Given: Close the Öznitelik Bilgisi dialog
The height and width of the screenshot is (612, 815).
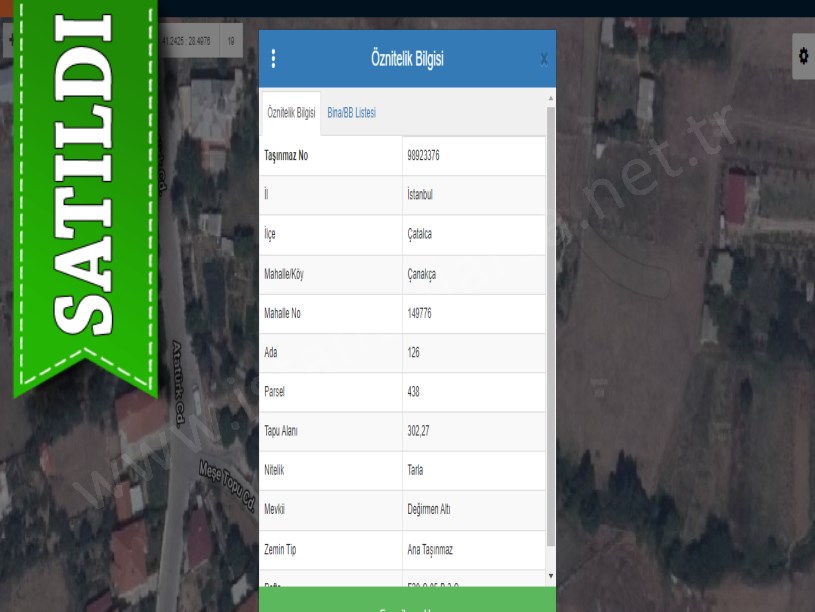Looking at the screenshot, I should pyautogui.click(x=543, y=59).
